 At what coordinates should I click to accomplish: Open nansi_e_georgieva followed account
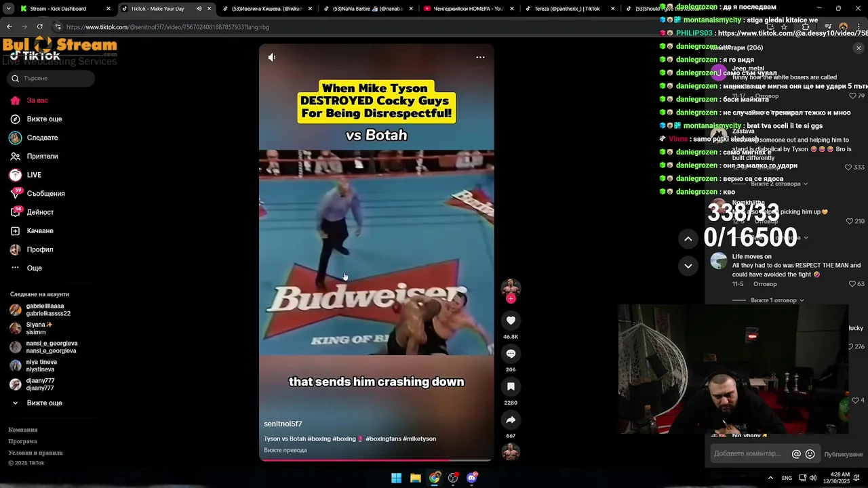[52, 347]
